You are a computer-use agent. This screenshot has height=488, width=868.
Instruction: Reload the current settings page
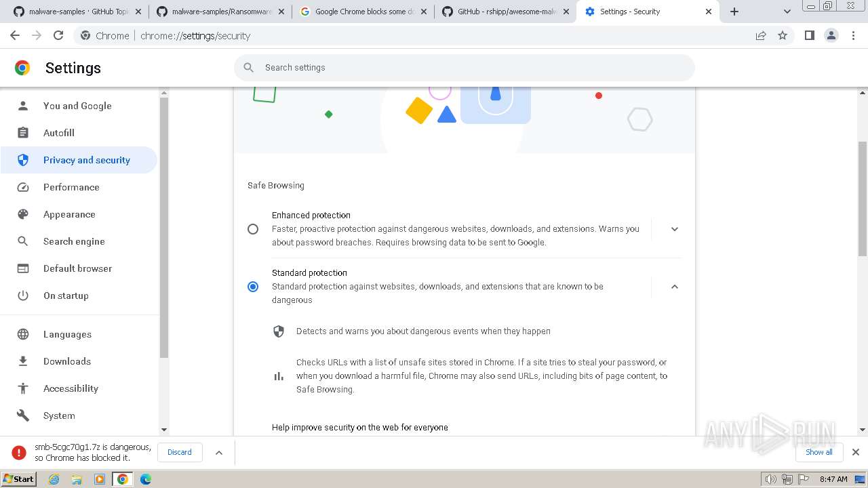[58, 36]
